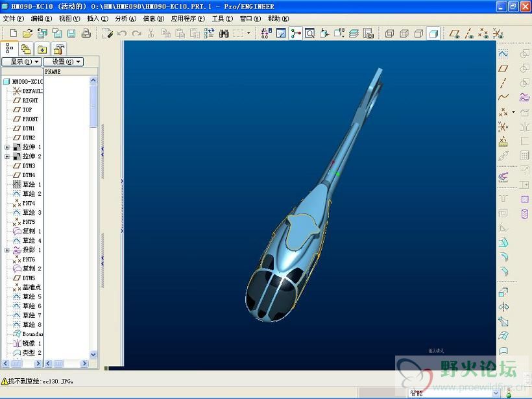The width and height of the screenshot is (532, 399).
Task: Click the Datum Axis tool in right toolbar
Action: pos(503,83)
